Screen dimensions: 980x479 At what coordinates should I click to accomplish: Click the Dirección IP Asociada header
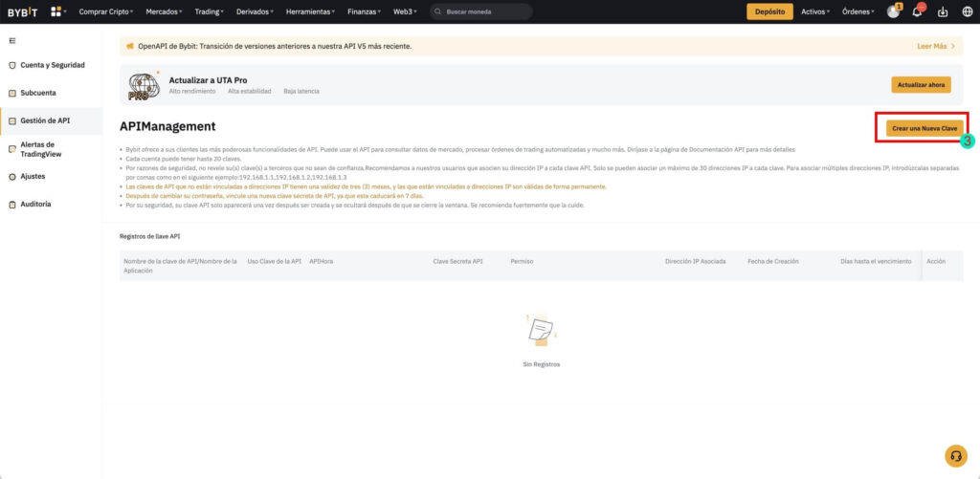pyautogui.click(x=696, y=262)
